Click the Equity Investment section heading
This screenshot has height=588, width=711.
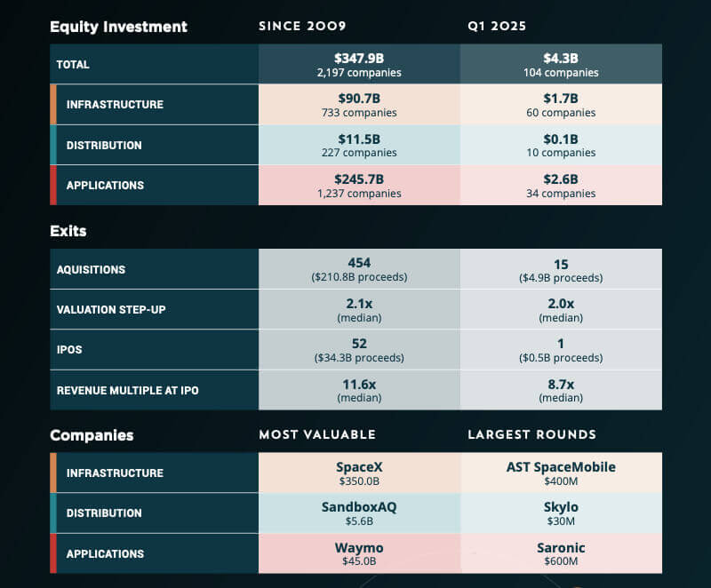118,27
